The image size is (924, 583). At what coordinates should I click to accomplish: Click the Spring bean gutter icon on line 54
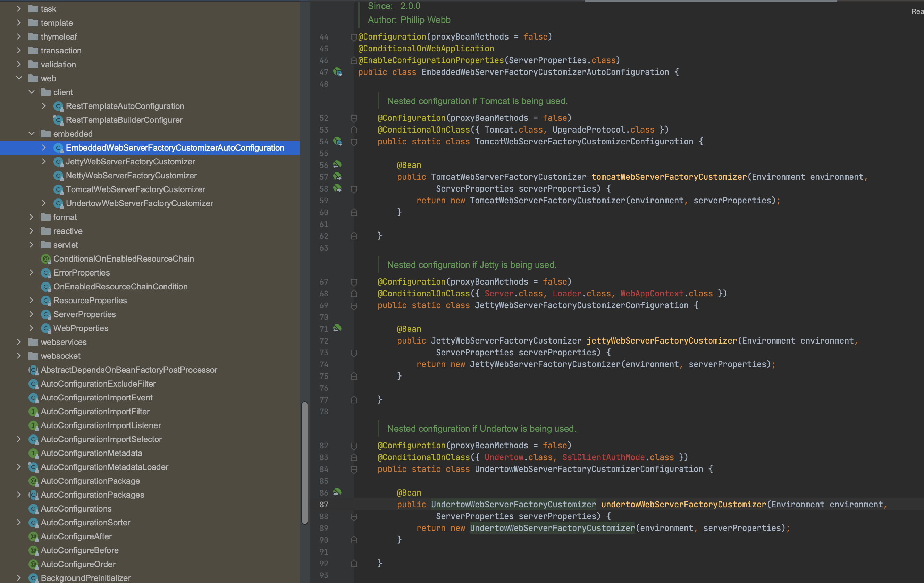337,142
